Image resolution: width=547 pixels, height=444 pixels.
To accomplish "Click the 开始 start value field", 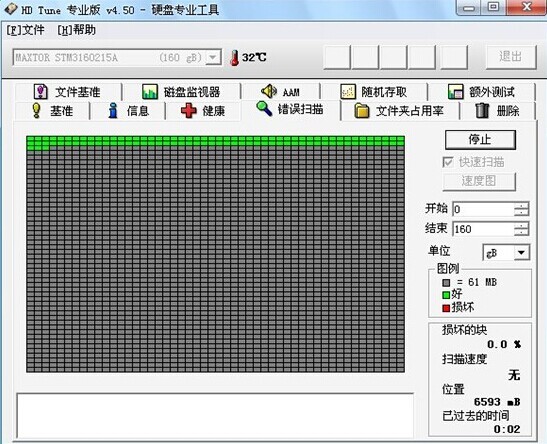I will click(x=483, y=209).
